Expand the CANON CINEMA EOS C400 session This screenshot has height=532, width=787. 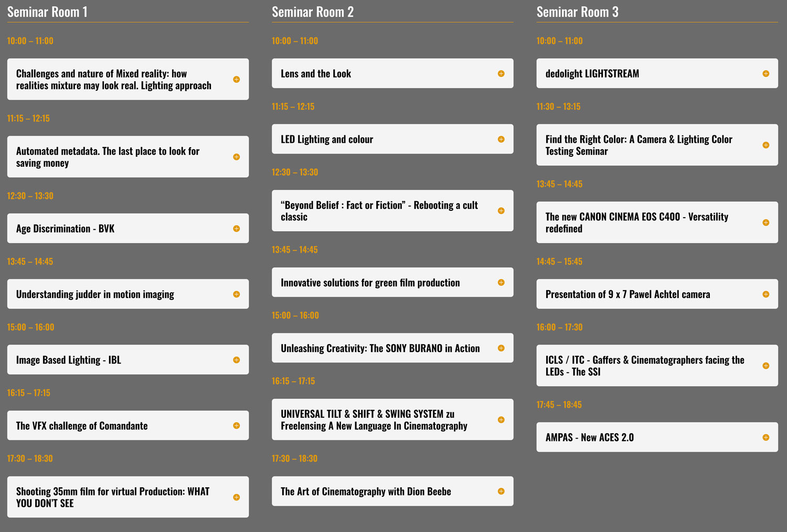(657, 222)
